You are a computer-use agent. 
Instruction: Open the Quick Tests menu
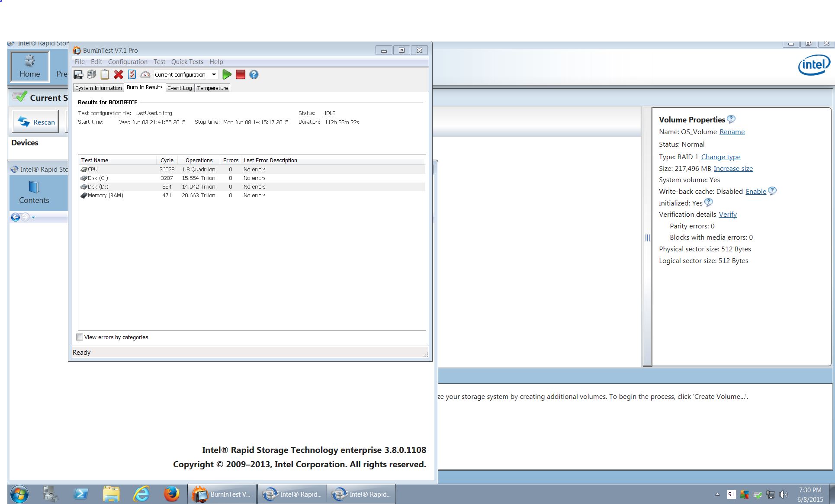click(187, 62)
